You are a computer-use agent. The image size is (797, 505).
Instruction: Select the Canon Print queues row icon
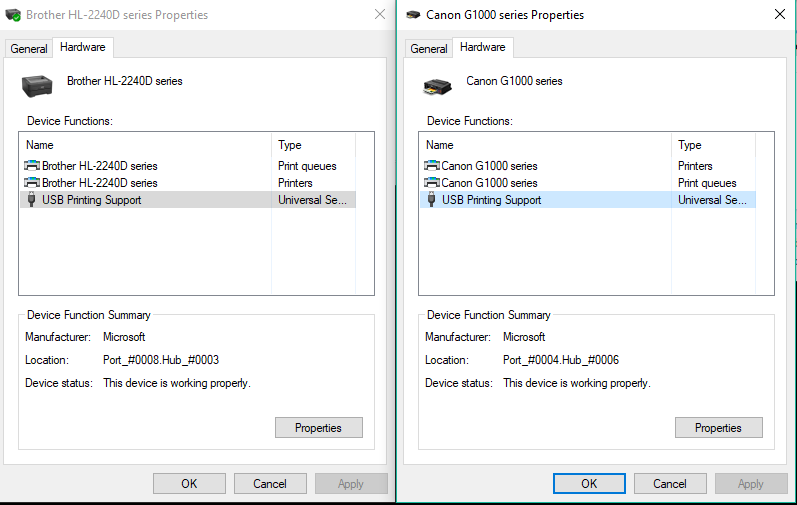(x=432, y=183)
